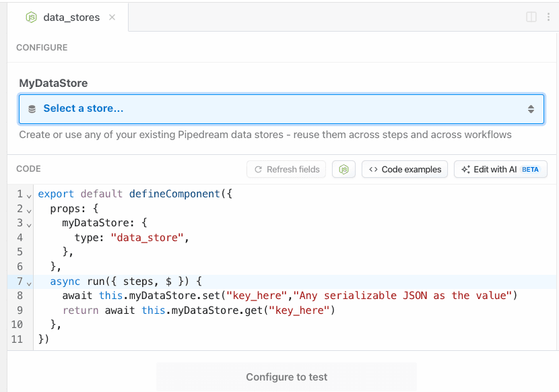The height and width of the screenshot is (392, 559).
Task: Click the async keyword on line 7
Action: (x=65, y=282)
